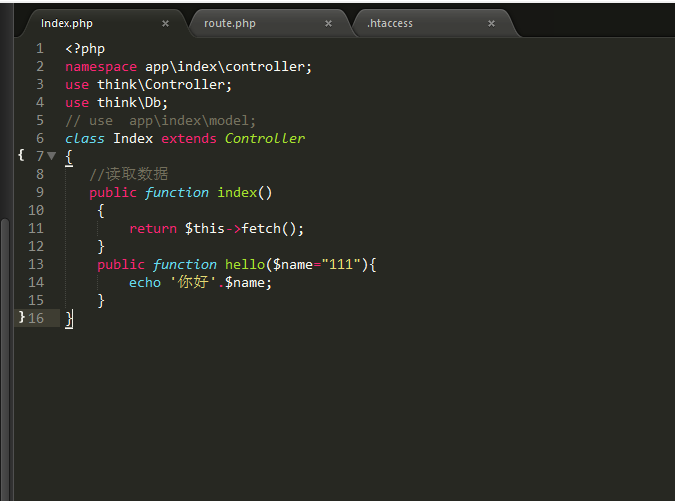Click 'think\Db;' on line 4
Image resolution: width=675 pixels, height=501 pixels.
(x=133, y=103)
